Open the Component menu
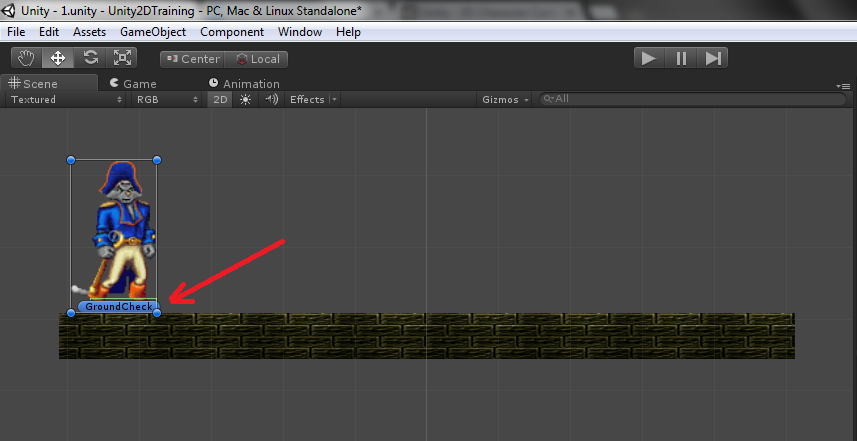The height and width of the screenshot is (441, 857). 232,32
